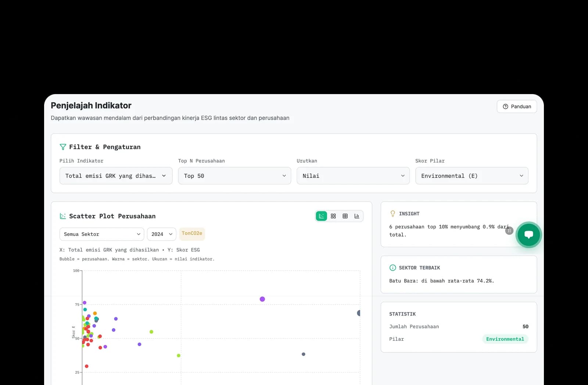Image resolution: width=588 pixels, height=385 pixels.
Task: Change the year in the 2024 dropdown
Action: [162, 234]
